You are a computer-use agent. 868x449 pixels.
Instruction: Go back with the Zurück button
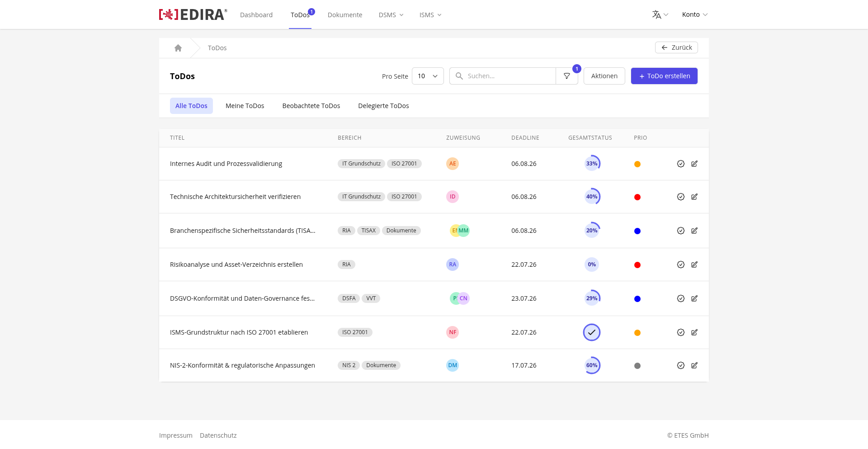click(676, 47)
